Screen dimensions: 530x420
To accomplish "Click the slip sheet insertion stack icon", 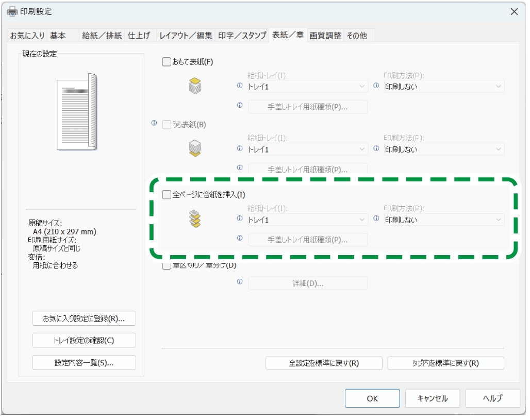I will click(x=195, y=219).
